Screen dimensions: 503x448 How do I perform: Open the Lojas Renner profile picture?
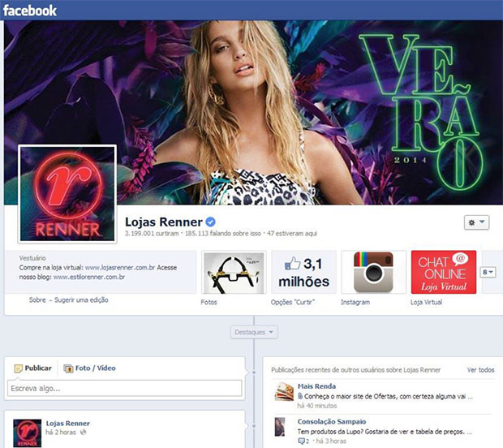pyautogui.click(x=67, y=194)
